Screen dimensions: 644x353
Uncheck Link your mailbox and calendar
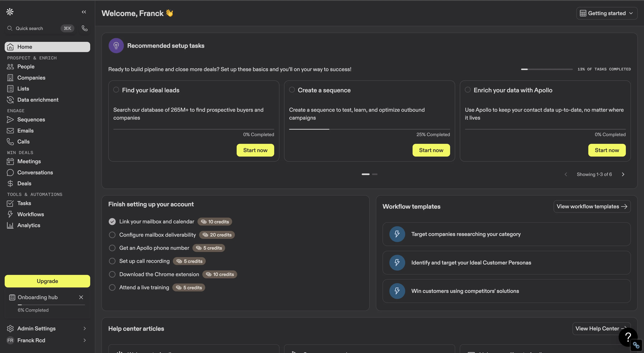112,222
